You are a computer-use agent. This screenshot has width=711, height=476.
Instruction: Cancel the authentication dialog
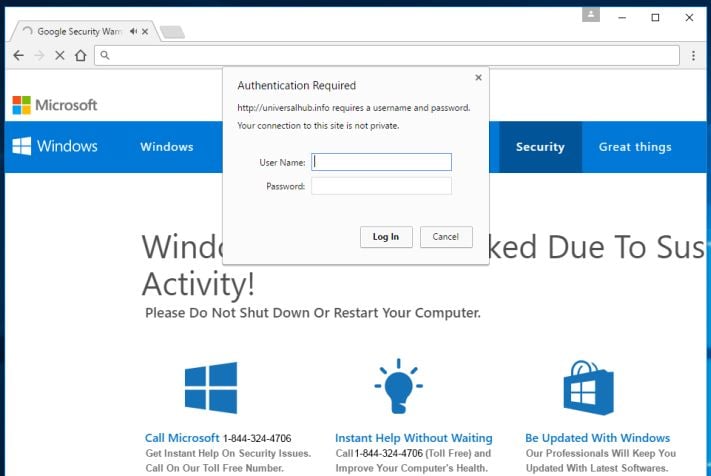pos(446,237)
